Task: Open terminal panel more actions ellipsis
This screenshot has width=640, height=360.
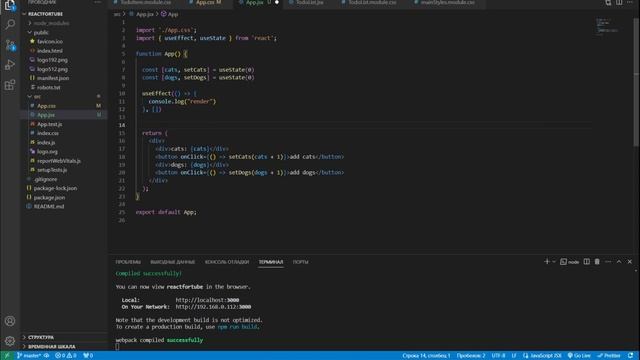Action: pos(608,262)
